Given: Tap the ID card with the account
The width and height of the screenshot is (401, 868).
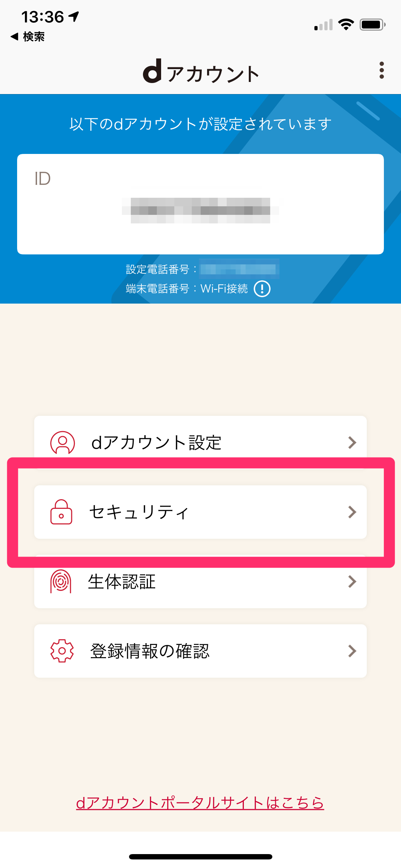Looking at the screenshot, I should [200, 204].
